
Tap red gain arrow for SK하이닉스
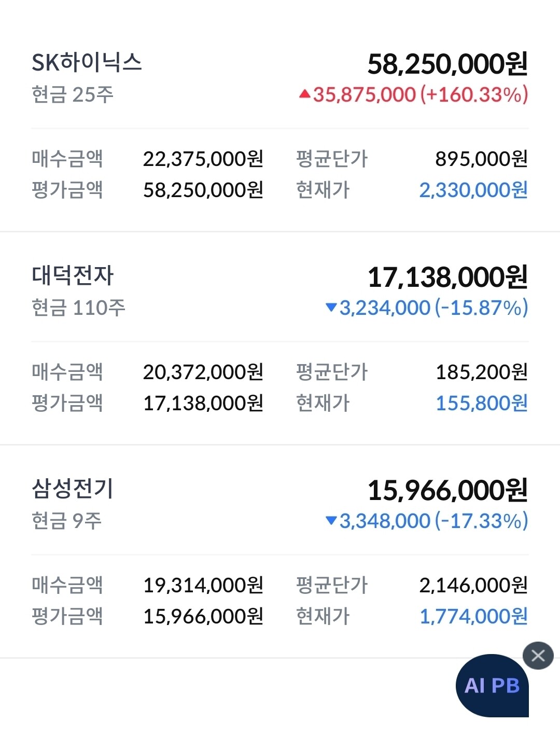[x=305, y=94]
